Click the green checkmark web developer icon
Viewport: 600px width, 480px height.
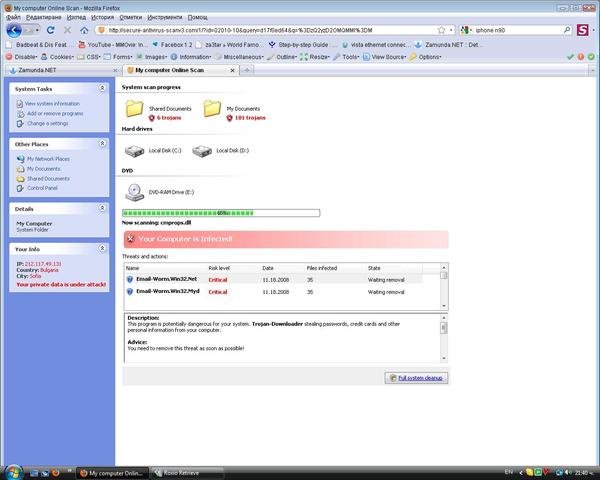pos(570,57)
